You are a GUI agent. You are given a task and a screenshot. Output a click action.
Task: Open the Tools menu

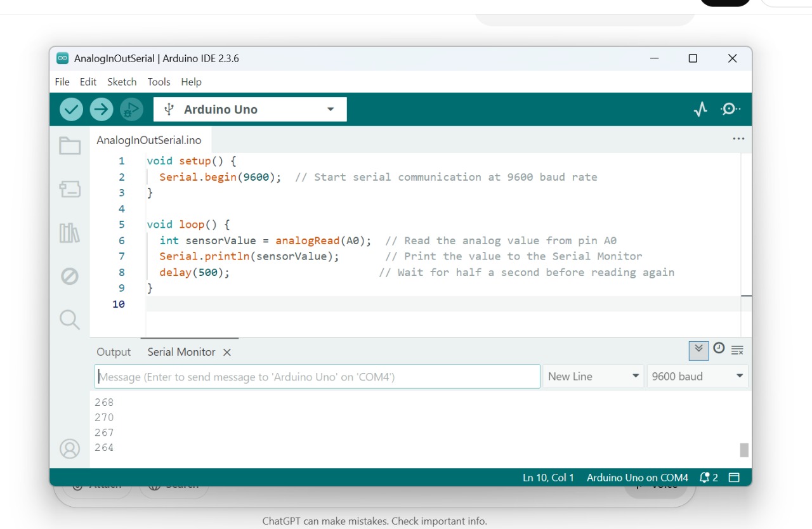[159, 82]
